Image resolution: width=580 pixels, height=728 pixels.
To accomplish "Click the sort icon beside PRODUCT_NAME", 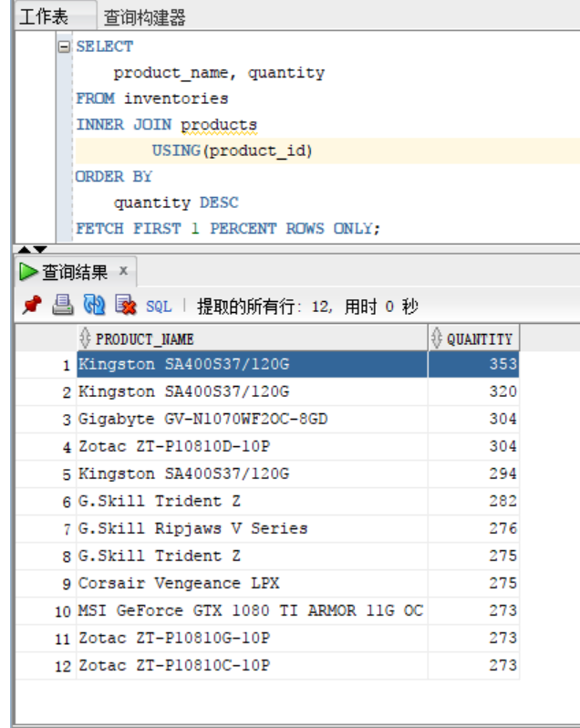I will [86, 338].
